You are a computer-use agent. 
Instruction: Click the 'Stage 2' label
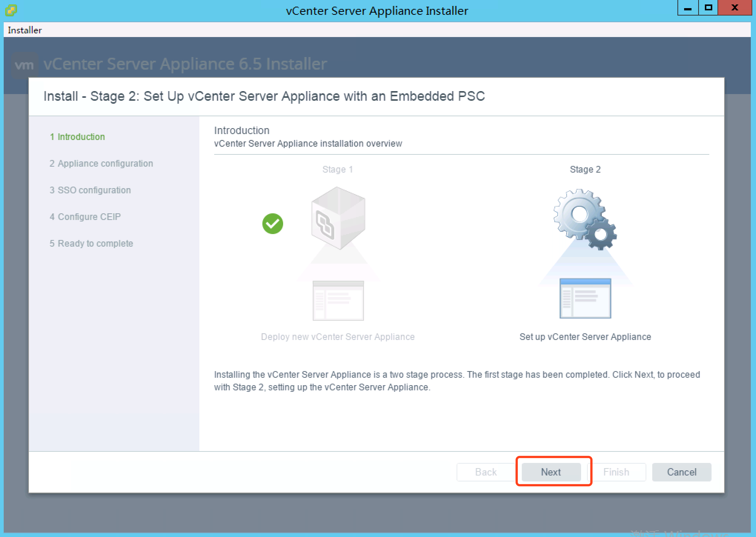[585, 169]
